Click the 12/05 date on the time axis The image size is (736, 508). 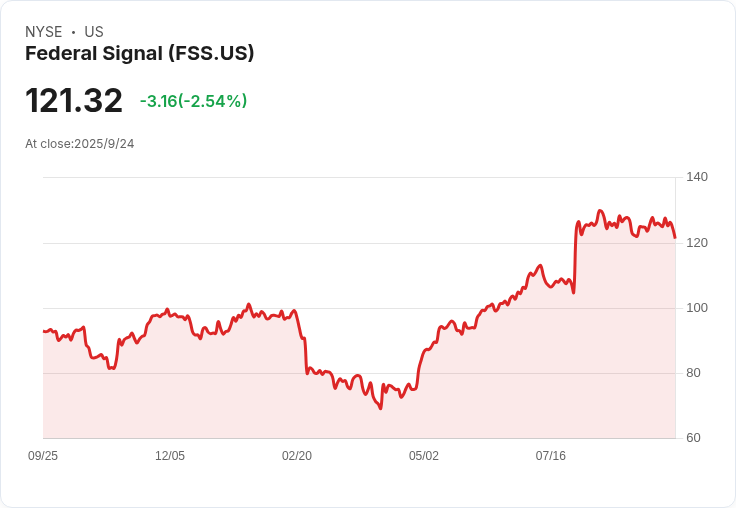170,456
